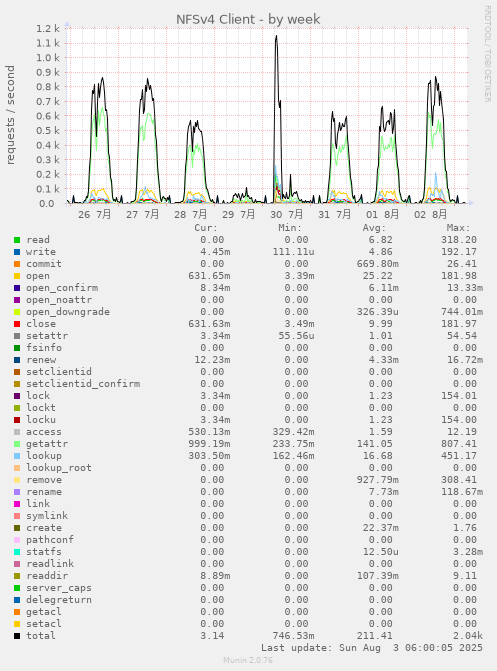The width and height of the screenshot is (497, 671).
Task: Click the 0.0 y-axis label
Action: coord(47,204)
